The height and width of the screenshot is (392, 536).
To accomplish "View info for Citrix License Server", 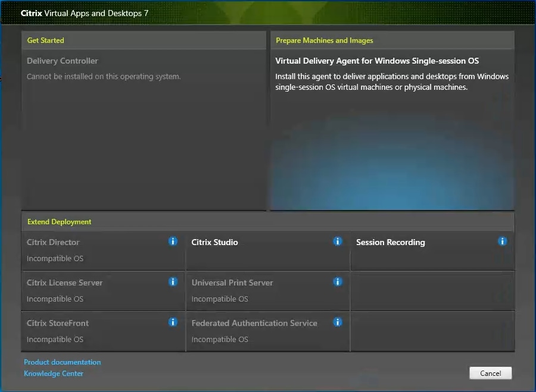I will (x=173, y=282).
